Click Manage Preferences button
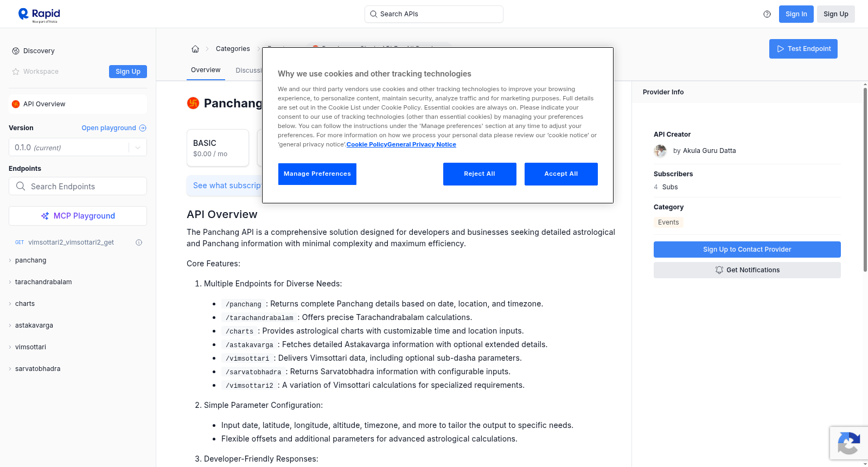 (317, 174)
